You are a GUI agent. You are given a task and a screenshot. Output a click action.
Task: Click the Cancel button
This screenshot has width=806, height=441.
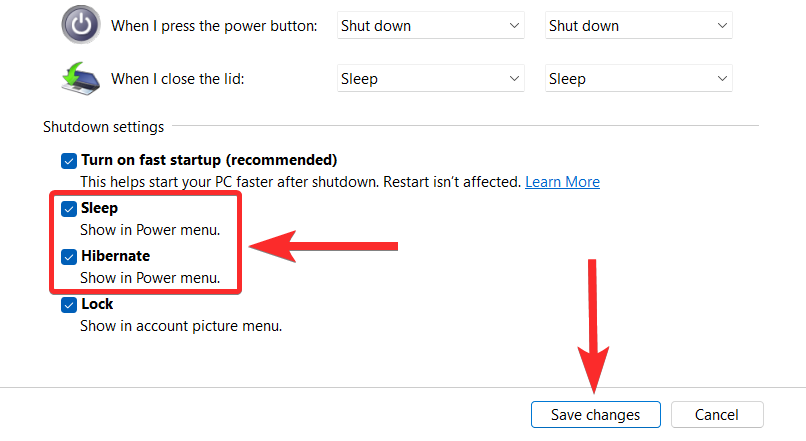tap(717, 414)
